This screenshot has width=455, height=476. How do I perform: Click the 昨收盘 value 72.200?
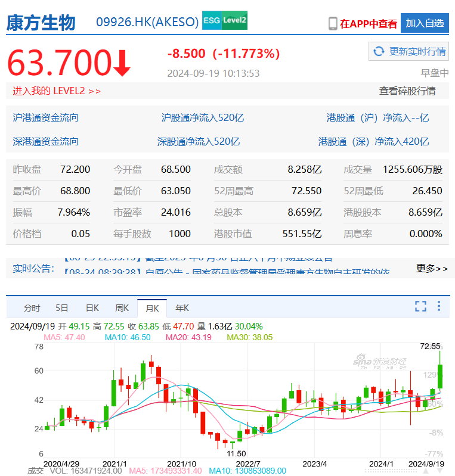point(75,169)
